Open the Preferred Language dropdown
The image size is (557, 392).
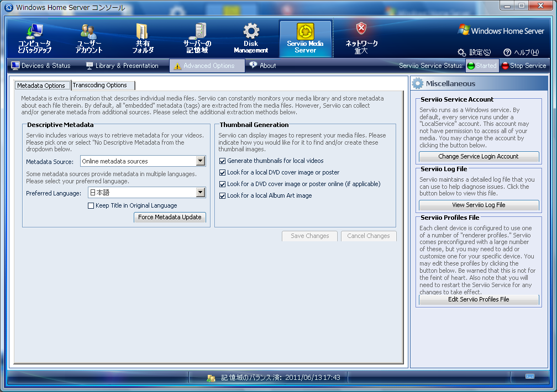pyautogui.click(x=201, y=193)
